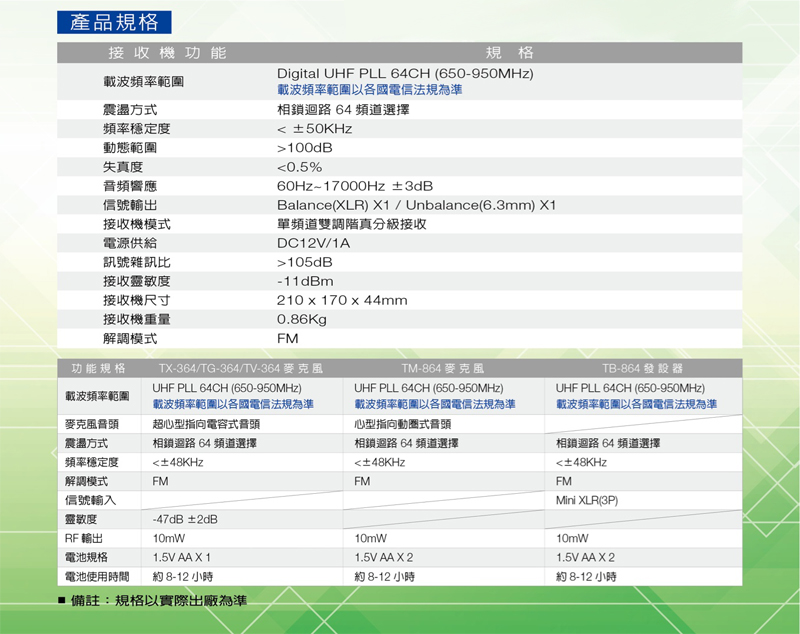Click 約 8-12 小時 in the TX-364 column

182,577
